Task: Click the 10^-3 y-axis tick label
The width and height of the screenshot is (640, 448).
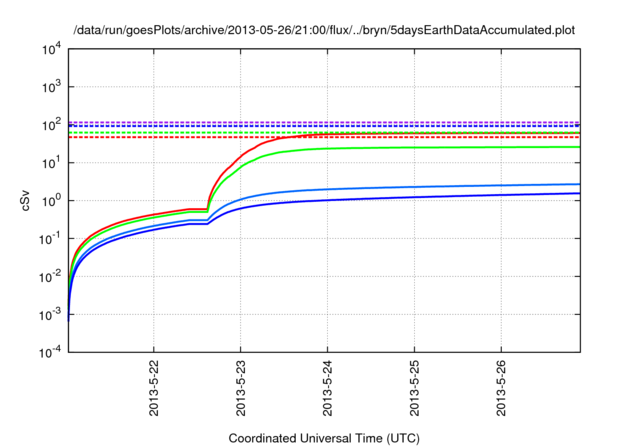Action: [50, 314]
